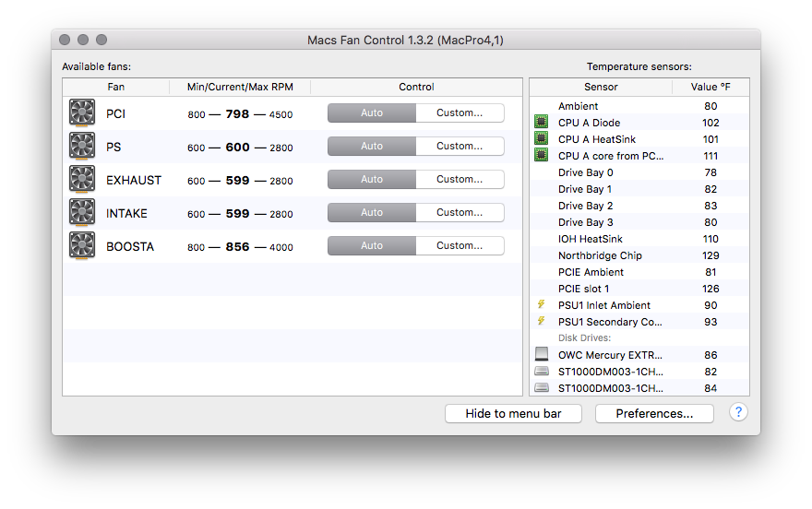Click the Min/Current/Max RPM column header
The height and width of the screenshot is (509, 812).
(x=240, y=87)
